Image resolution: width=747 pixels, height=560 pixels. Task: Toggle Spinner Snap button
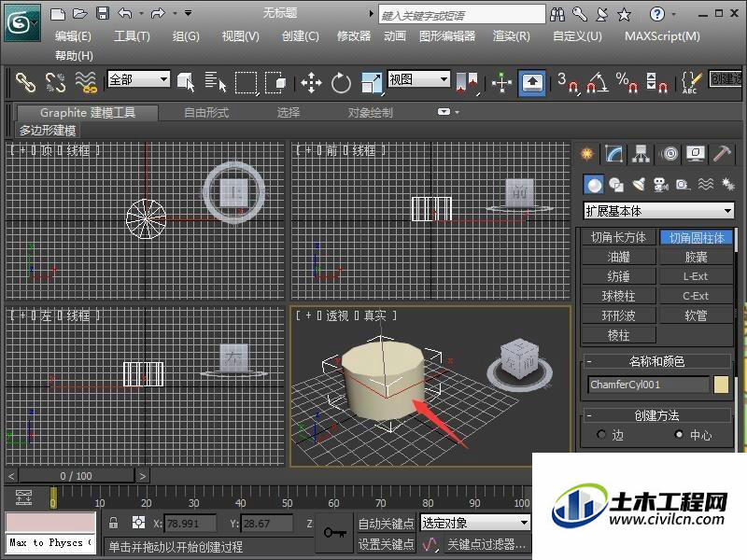pos(657,83)
